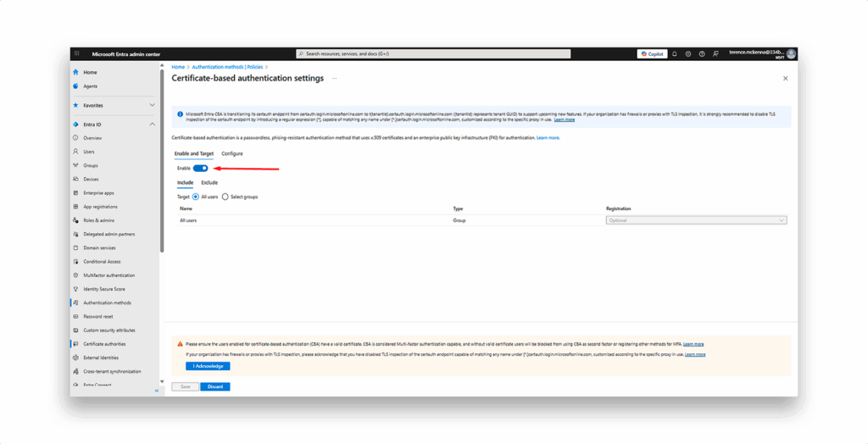This screenshot has width=868, height=444.
Task: Click the Password reset icon
Action: [x=75, y=317]
